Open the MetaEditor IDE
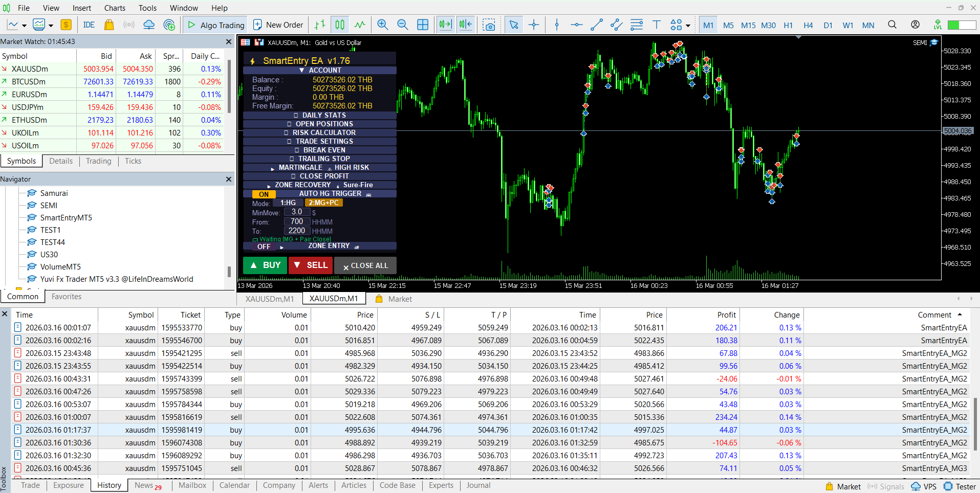 89,25
